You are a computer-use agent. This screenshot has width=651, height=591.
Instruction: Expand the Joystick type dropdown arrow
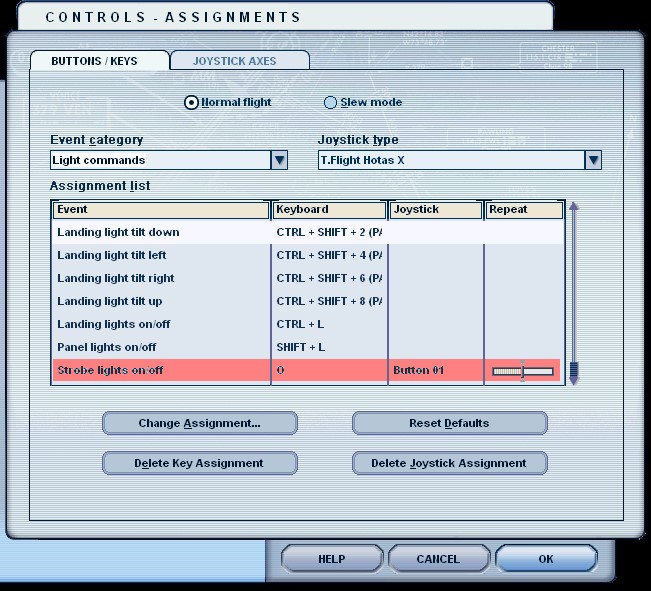click(593, 160)
